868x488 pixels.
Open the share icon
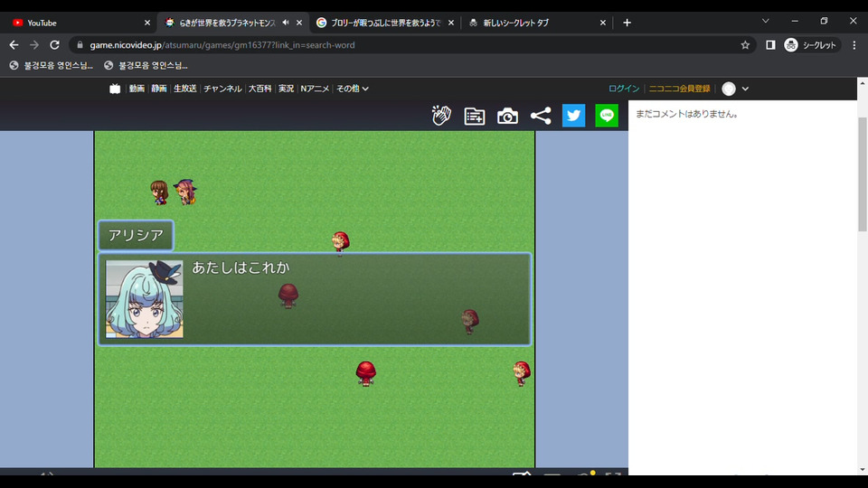(x=541, y=116)
